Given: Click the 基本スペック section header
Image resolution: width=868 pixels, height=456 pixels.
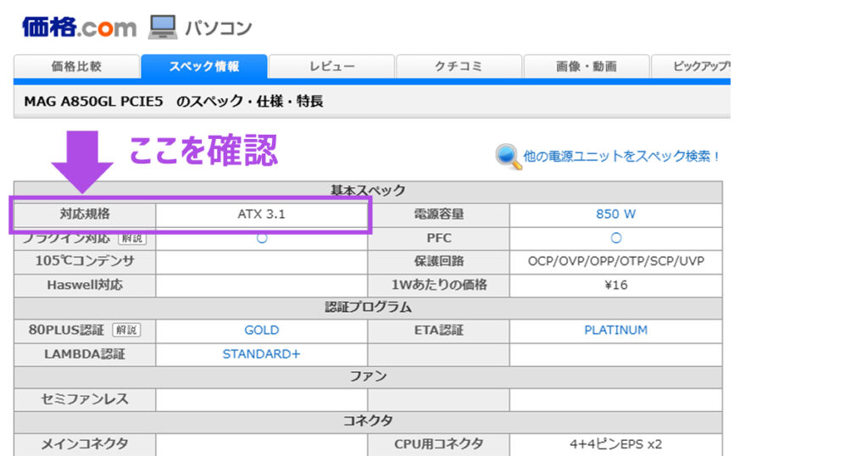Looking at the screenshot, I should 368,191.
